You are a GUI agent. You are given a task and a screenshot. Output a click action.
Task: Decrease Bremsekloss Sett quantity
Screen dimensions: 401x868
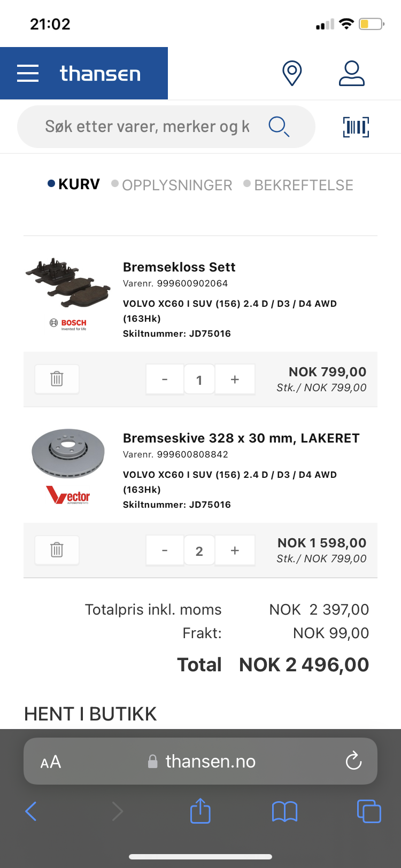pos(165,379)
